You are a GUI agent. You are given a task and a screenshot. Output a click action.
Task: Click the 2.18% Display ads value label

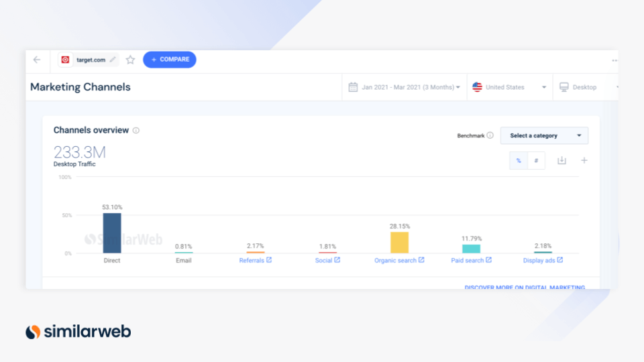pos(543,246)
